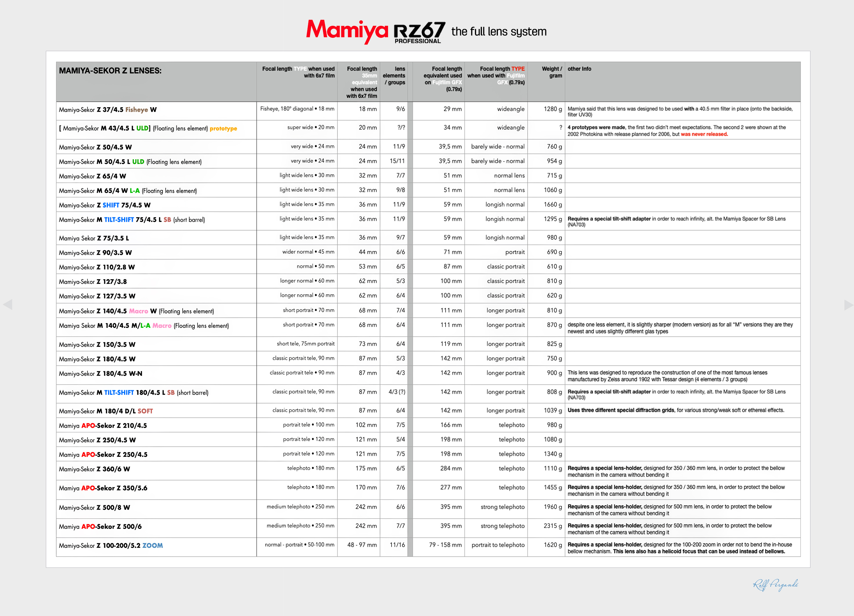
Task: Select Mamiya-Sekor Z 90/3.5 W lens
Action: [95, 253]
